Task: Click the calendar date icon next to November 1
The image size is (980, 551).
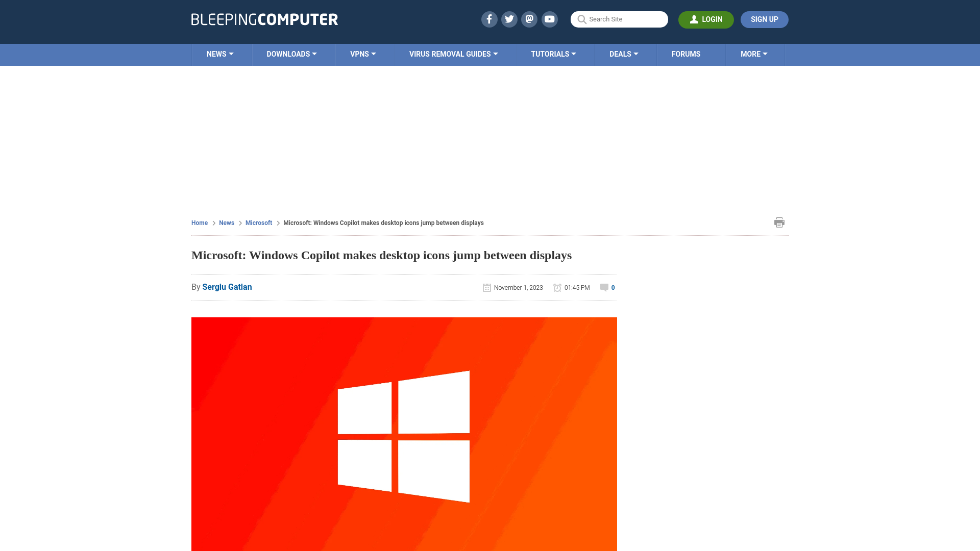Action: point(486,287)
